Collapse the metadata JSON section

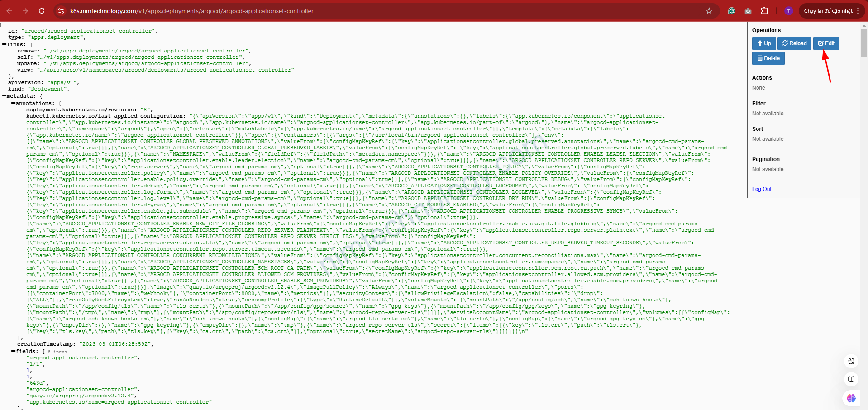(x=5, y=96)
